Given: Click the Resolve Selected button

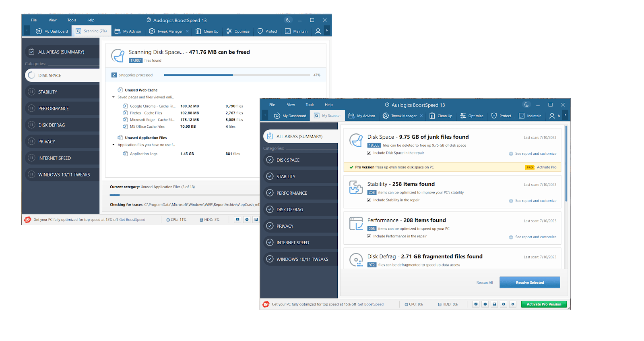Looking at the screenshot, I should (x=530, y=283).
